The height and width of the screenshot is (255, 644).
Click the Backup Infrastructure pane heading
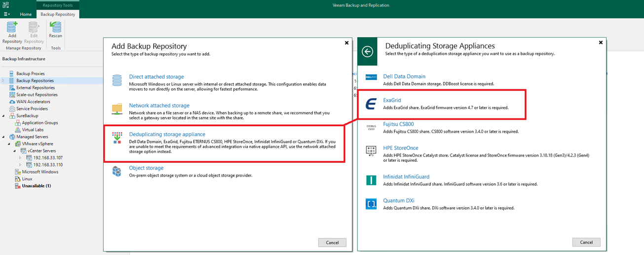click(x=24, y=59)
